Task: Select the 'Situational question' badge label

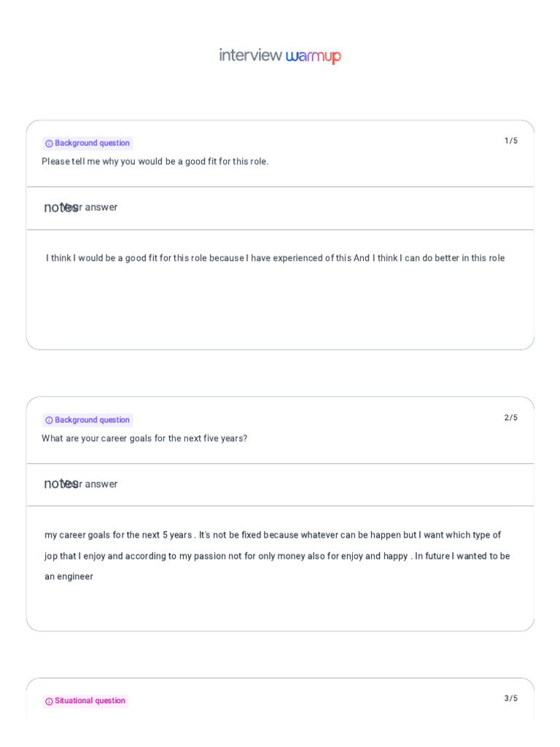Action: point(90,701)
